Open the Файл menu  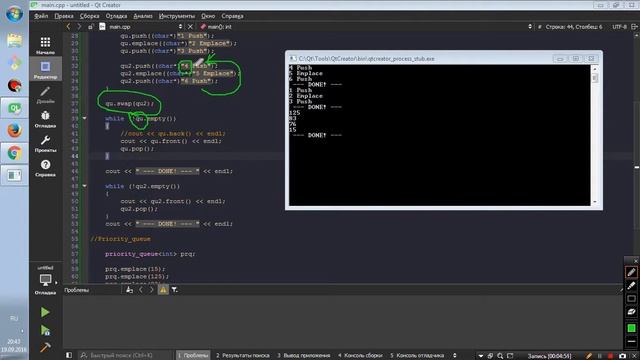pos(41,16)
